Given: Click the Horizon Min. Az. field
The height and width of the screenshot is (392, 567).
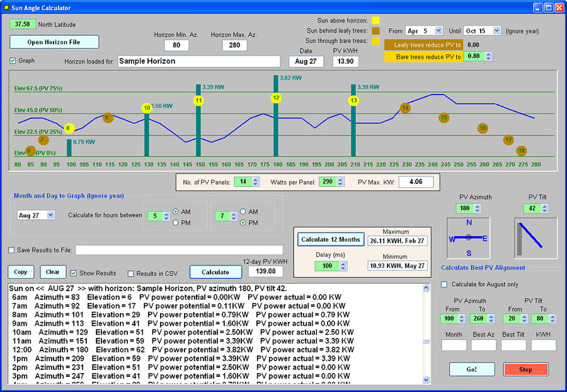Looking at the screenshot, I should tap(176, 45).
